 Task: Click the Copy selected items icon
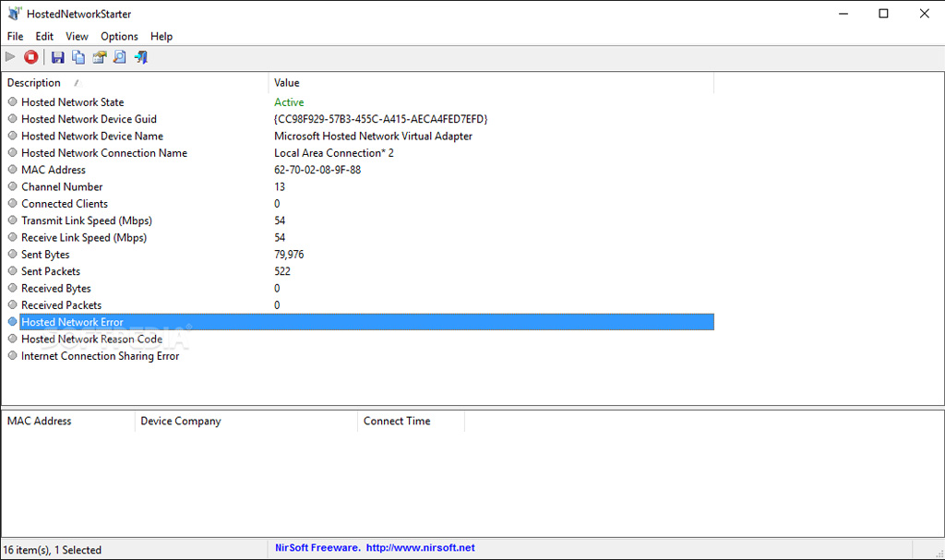(x=78, y=57)
